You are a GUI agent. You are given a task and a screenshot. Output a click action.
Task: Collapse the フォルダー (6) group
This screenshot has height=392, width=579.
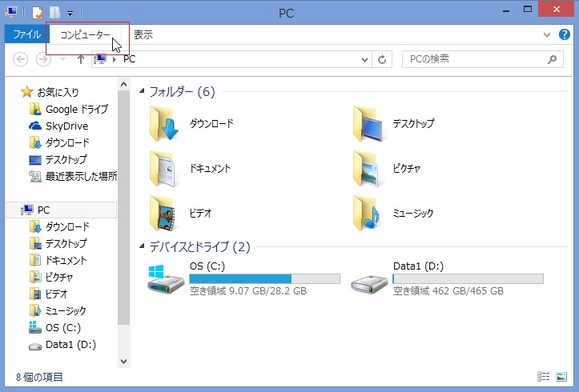point(142,91)
